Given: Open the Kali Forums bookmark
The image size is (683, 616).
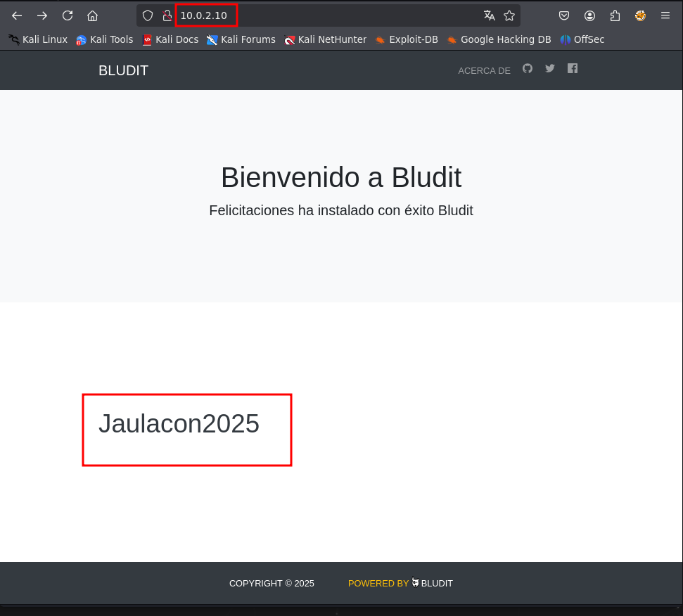Looking at the screenshot, I should coord(241,39).
